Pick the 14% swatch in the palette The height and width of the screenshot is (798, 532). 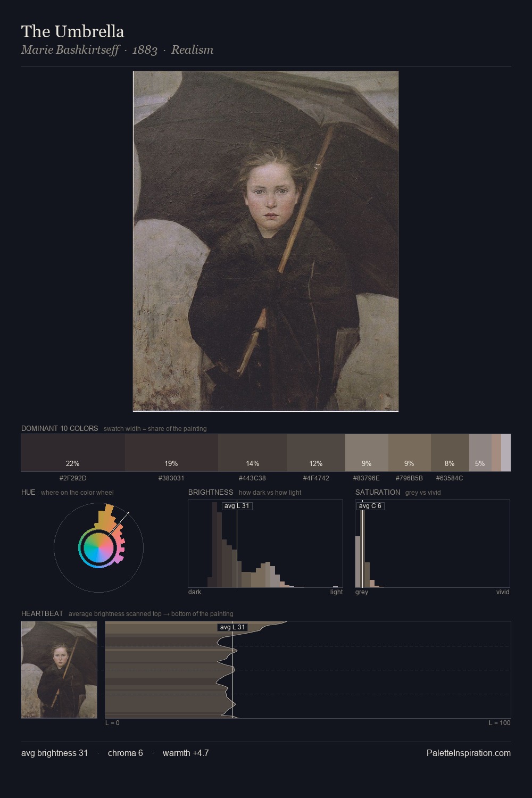[253, 453]
